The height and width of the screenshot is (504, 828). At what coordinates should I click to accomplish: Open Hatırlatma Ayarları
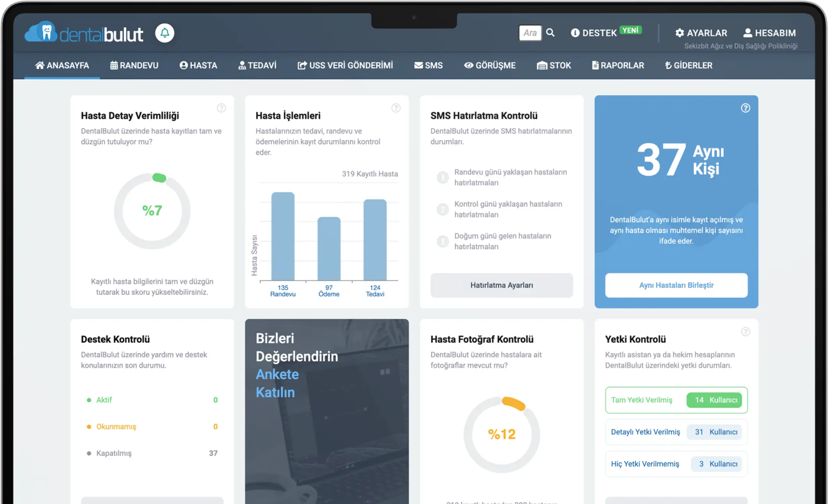coord(501,285)
